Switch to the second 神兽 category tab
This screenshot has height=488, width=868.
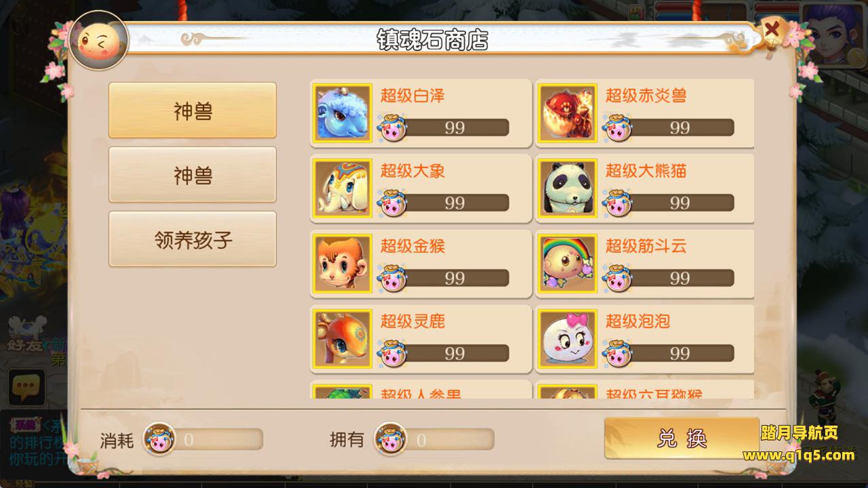coord(193,175)
